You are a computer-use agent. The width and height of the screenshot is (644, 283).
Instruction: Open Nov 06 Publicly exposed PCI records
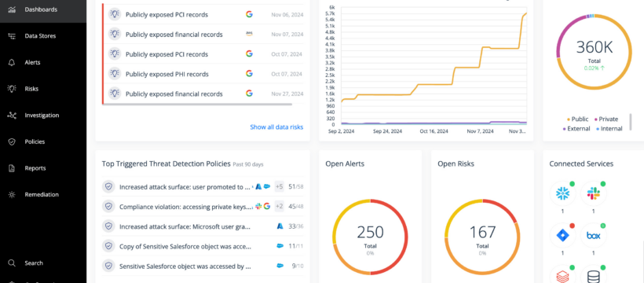click(x=203, y=14)
